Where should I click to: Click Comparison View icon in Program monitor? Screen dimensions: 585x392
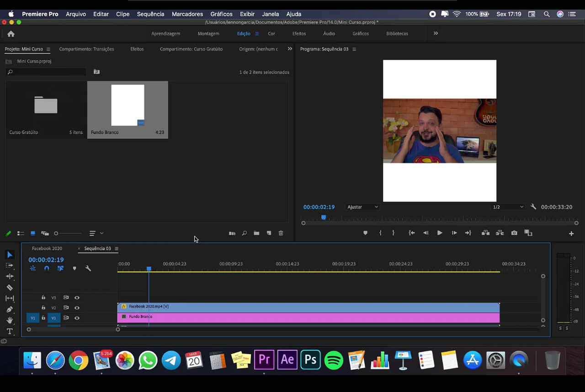pos(528,233)
